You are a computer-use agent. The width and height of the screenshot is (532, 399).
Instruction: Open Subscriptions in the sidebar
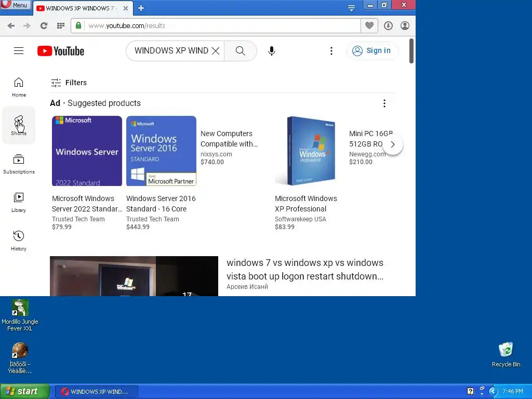tap(19, 164)
